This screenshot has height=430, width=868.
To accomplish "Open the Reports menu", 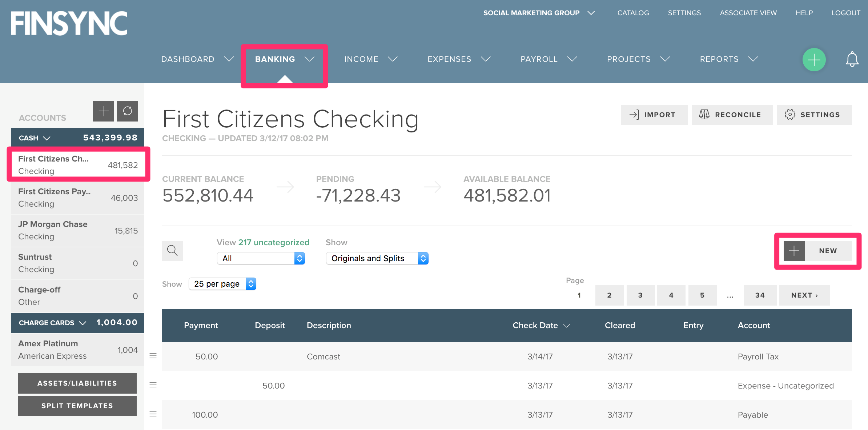I will 729,59.
